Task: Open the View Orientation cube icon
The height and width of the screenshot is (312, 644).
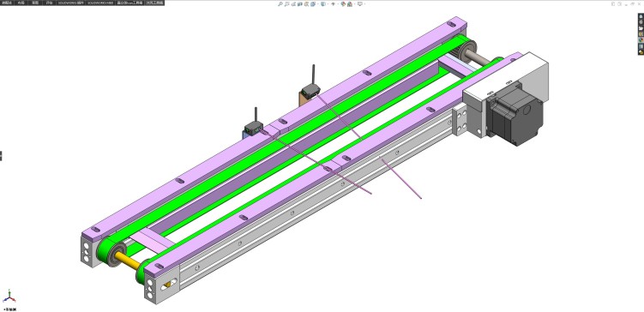Action: tap(313, 4)
